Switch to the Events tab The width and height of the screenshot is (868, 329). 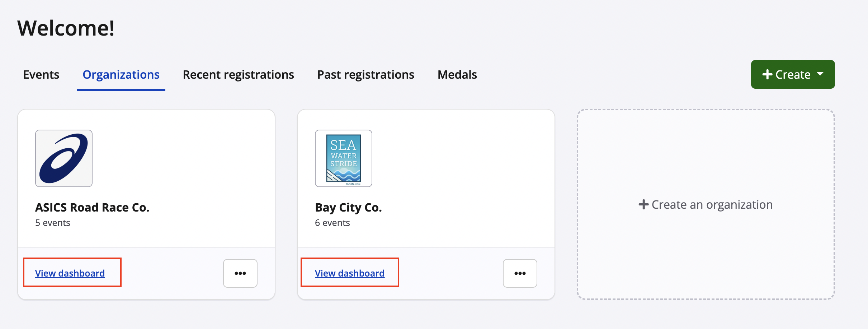pyautogui.click(x=41, y=74)
